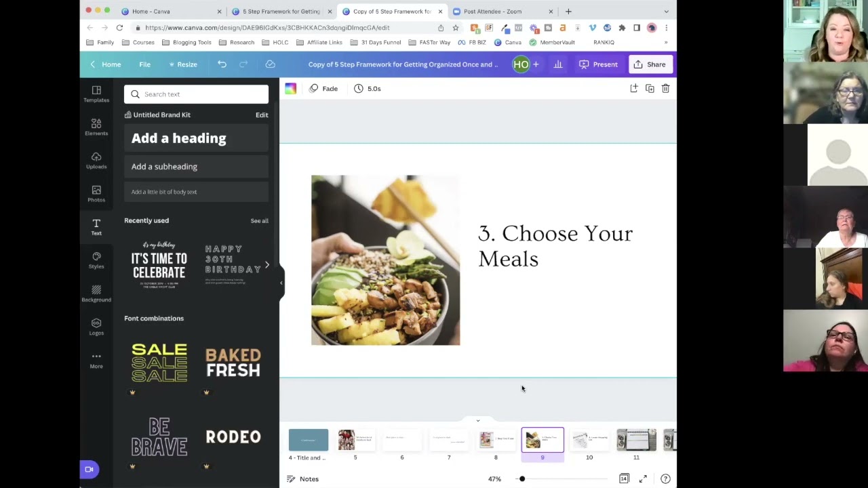
Task: Select the Baked Fresh font combination
Action: click(233, 363)
